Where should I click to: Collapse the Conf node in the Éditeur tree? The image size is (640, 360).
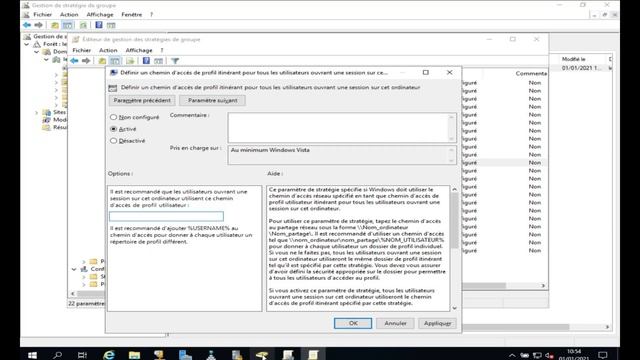pyautogui.click(x=74, y=269)
